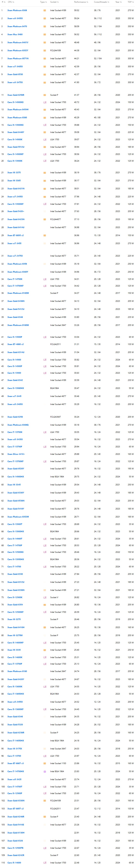Click the laptop type icon for Core i7-14700HX
This screenshot has width=135, height=868.
point(45,771)
